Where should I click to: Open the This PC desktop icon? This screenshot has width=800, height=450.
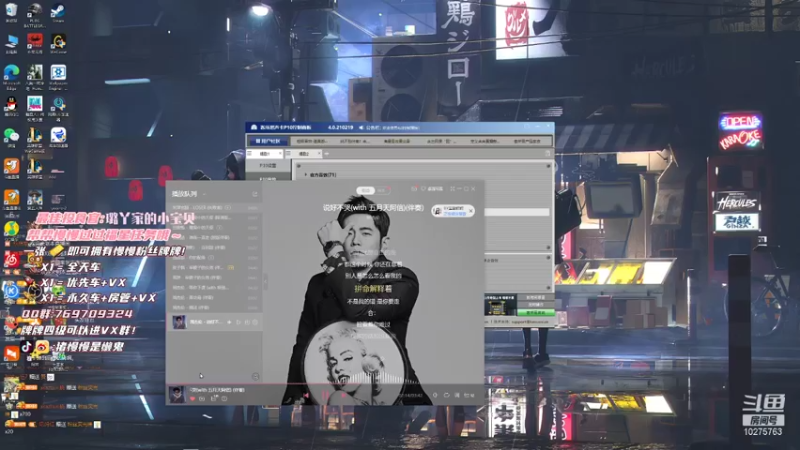coord(11,43)
